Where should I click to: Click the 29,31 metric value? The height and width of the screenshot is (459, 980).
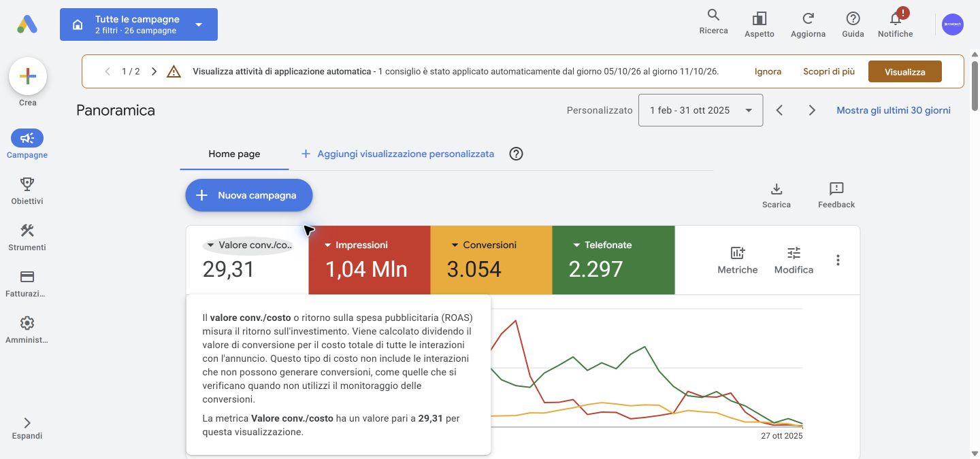pyautogui.click(x=229, y=269)
